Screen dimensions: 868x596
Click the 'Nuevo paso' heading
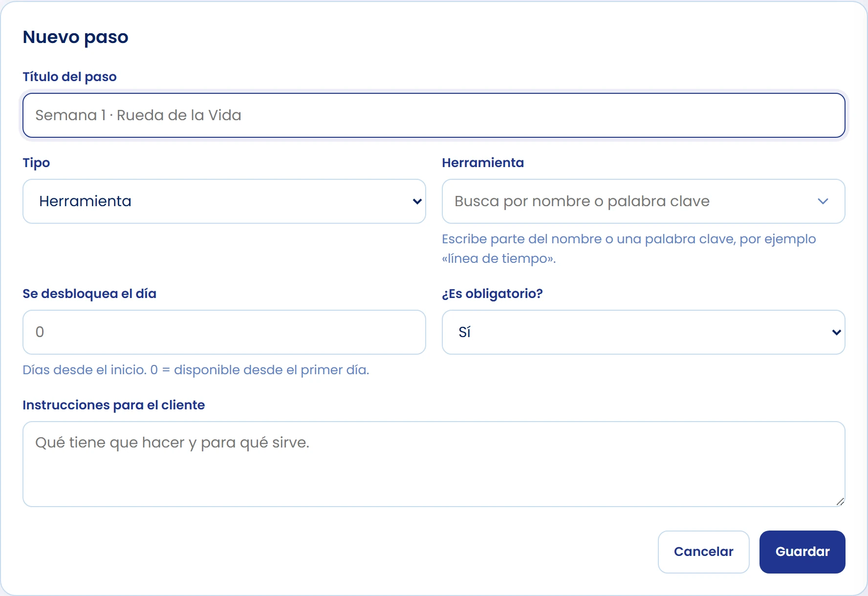[75, 37]
